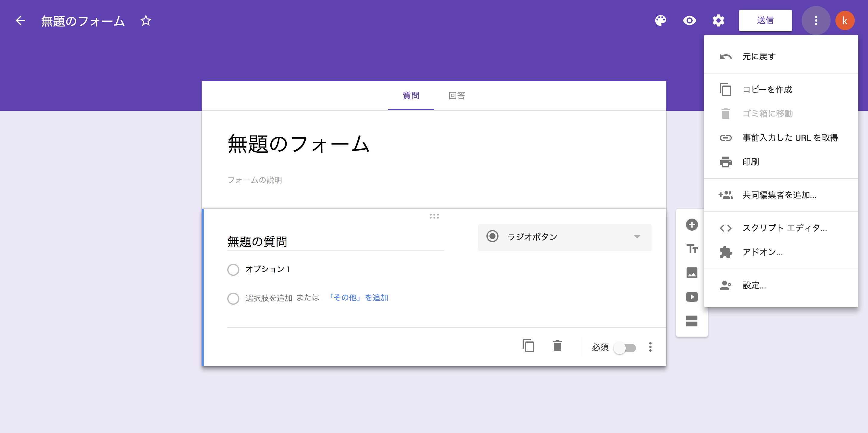Choose 事前入力した URL を取得
This screenshot has width=868, height=433.
pos(781,138)
